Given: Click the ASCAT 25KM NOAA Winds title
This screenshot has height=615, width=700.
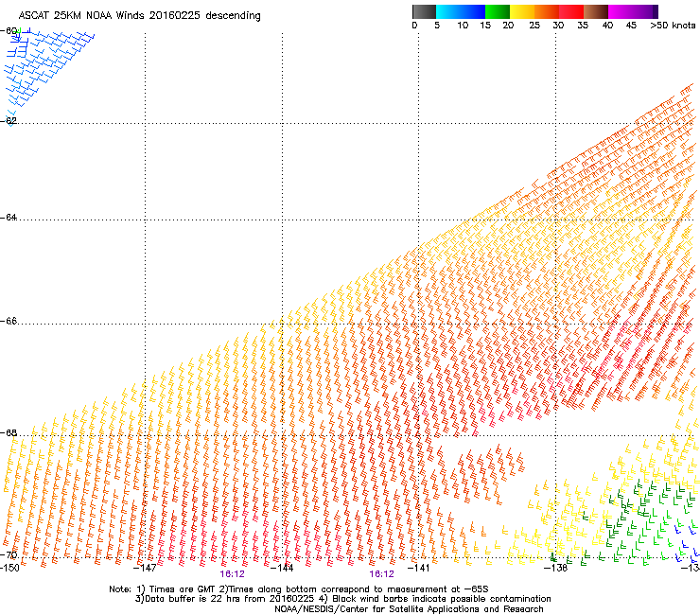Looking at the screenshot, I should [x=139, y=15].
